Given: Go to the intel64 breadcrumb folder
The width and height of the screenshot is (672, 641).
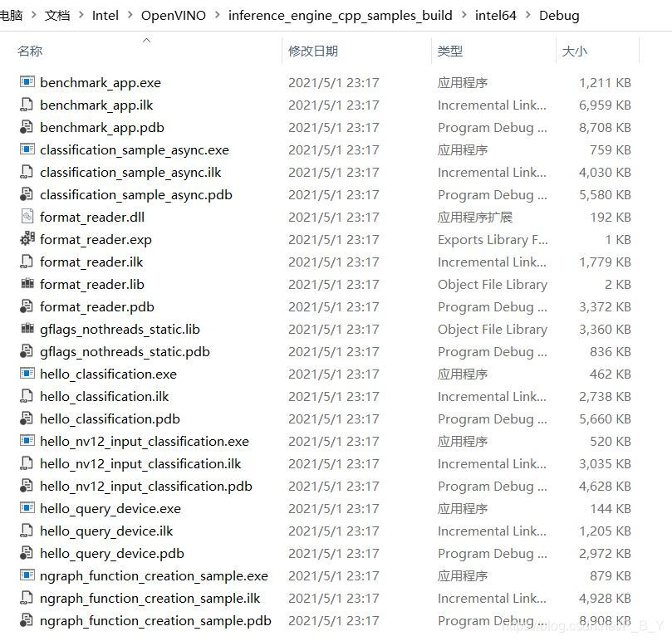Looking at the screenshot, I should [495, 16].
